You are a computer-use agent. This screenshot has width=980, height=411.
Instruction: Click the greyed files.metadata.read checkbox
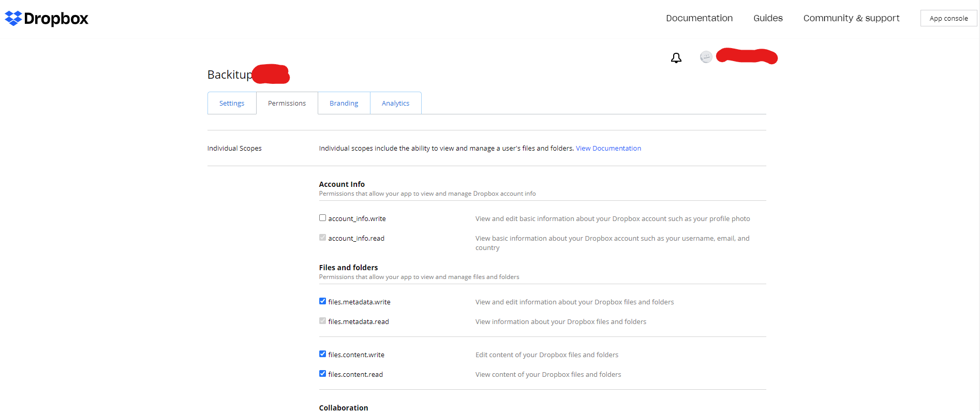(x=322, y=321)
